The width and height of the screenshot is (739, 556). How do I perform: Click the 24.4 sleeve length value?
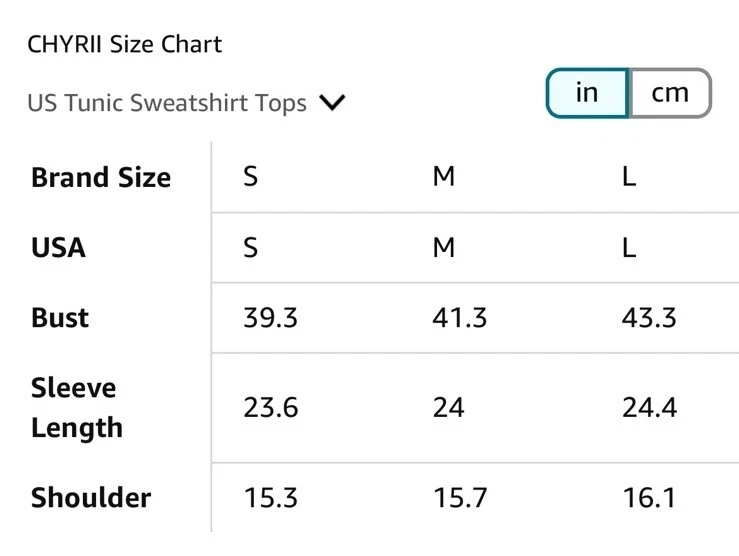point(649,408)
